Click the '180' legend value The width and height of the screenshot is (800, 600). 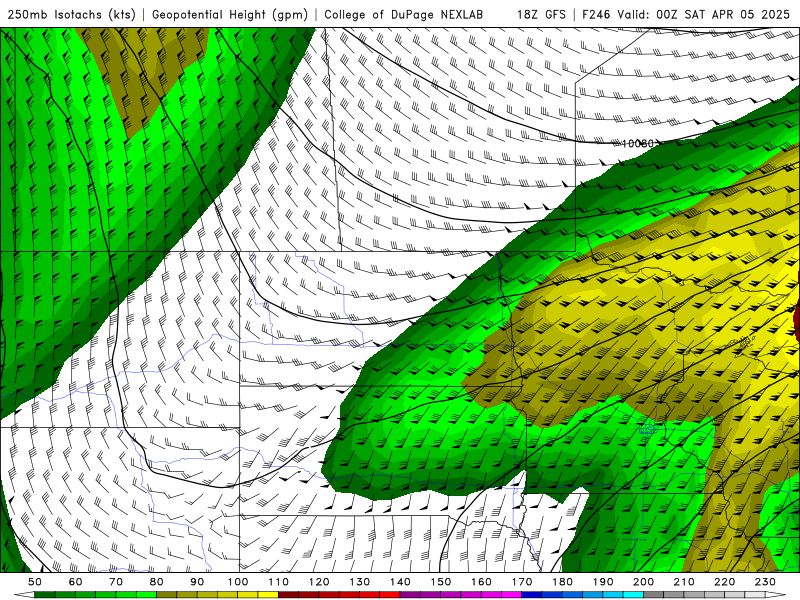(562, 582)
